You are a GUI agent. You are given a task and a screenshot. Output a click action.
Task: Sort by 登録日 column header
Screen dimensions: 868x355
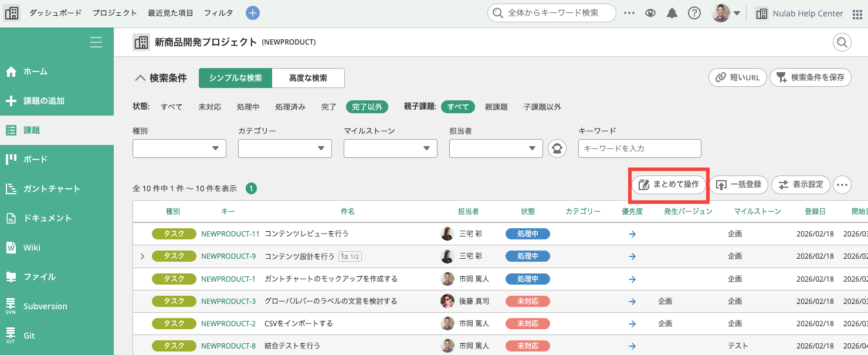pyautogui.click(x=815, y=211)
